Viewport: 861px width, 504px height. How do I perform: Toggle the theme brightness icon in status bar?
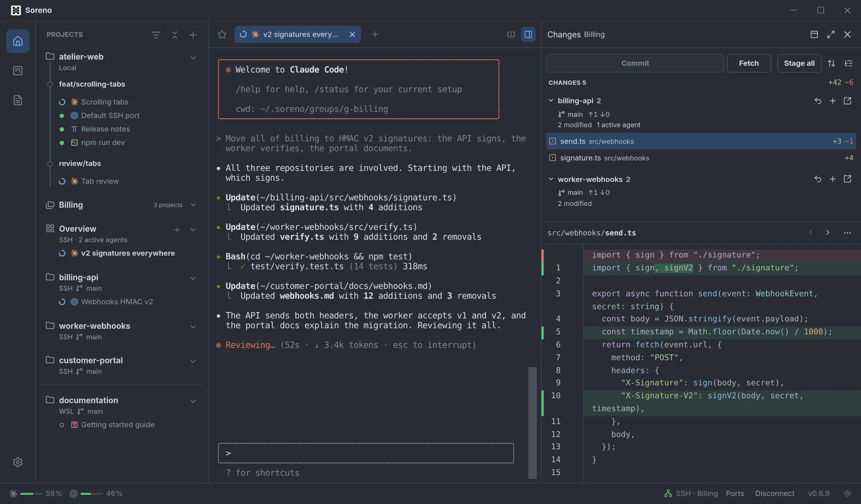point(847,494)
